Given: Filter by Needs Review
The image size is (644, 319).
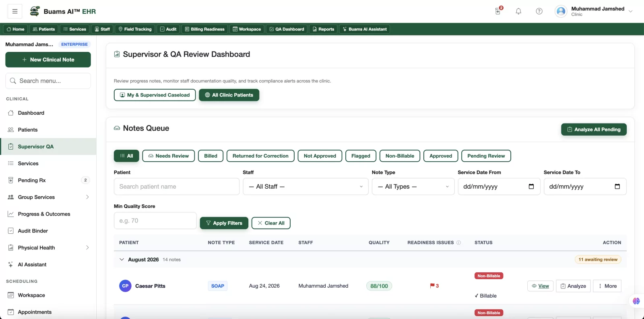Looking at the screenshot, I should (168, 156).
